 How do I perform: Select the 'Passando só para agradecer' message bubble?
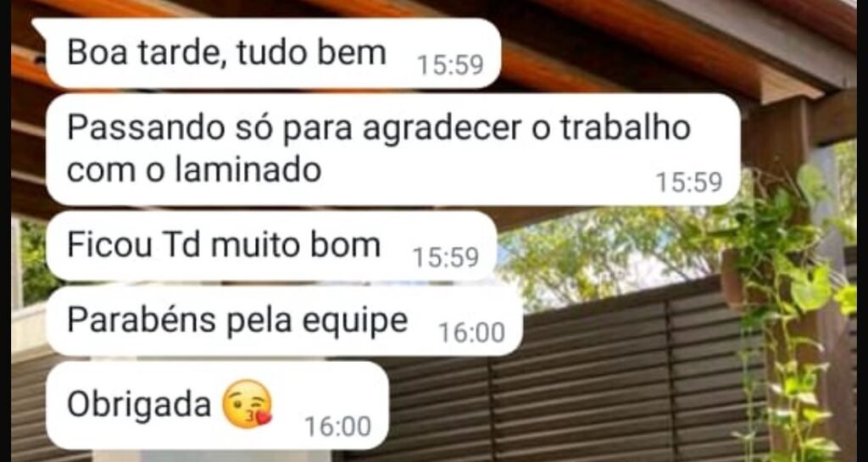click(x=393, y=149)
